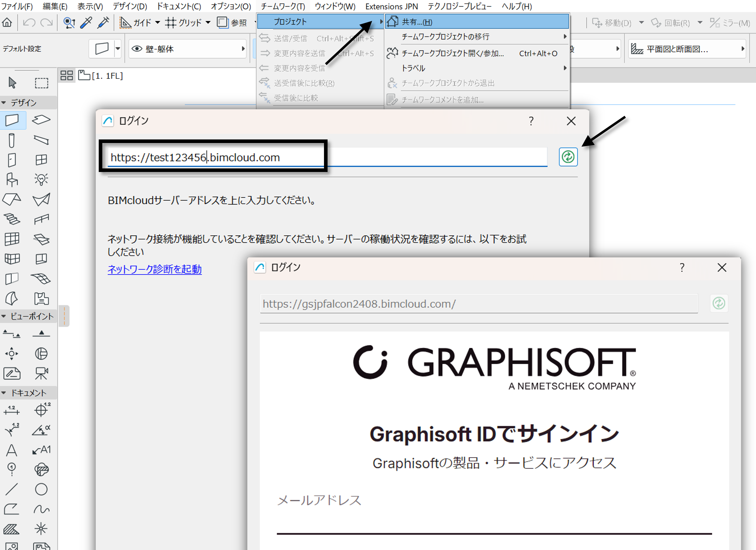Select the Stair tool
756x550 pixels.
pos(12,219)
